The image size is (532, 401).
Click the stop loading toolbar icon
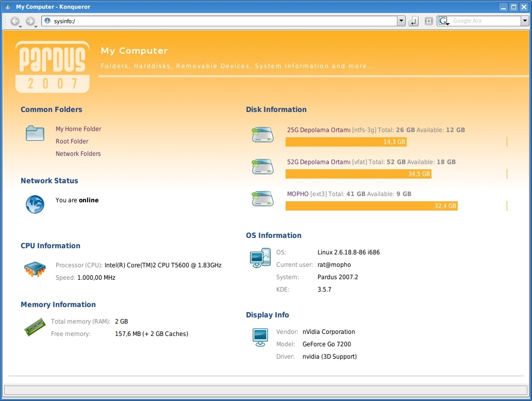coord(428,21)
